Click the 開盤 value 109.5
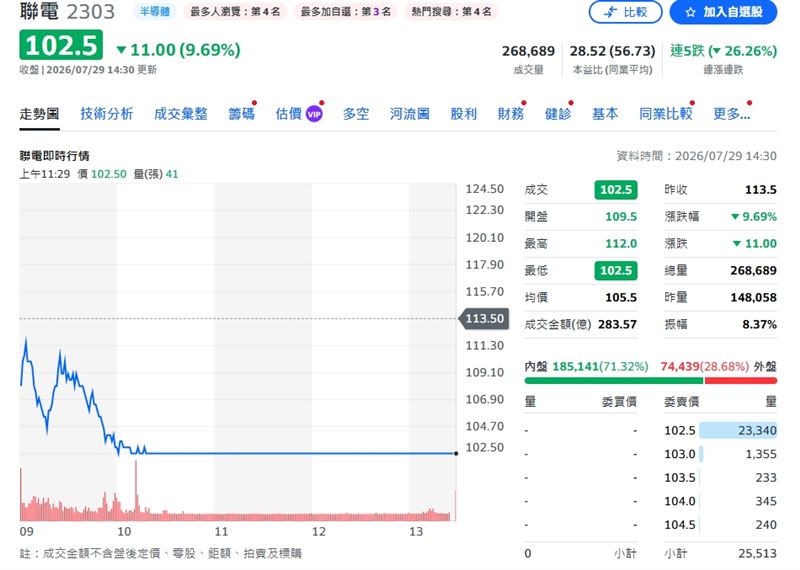This screenshot has height=570, width=800. pyautogui.click(x=621, y=216)
